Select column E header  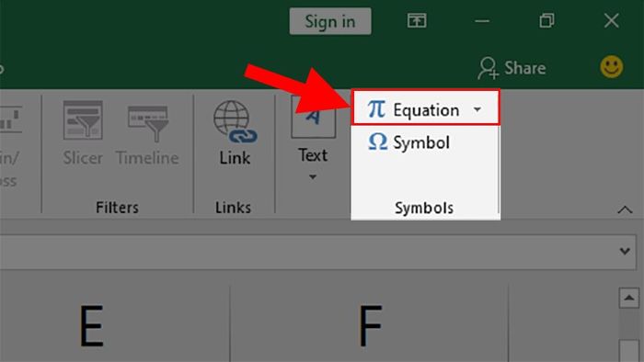point(91,324)
